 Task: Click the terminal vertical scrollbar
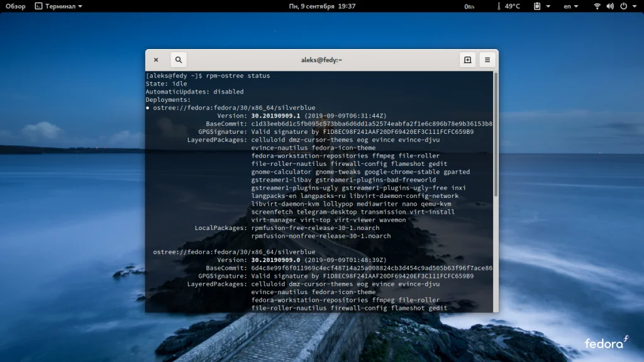(495, 135)
